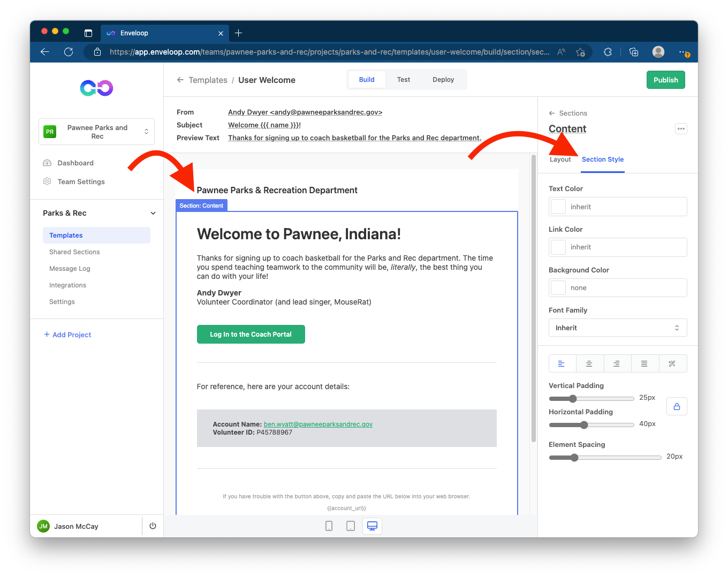Click the power logout icon
728x577 pixels.
point(153,526)
